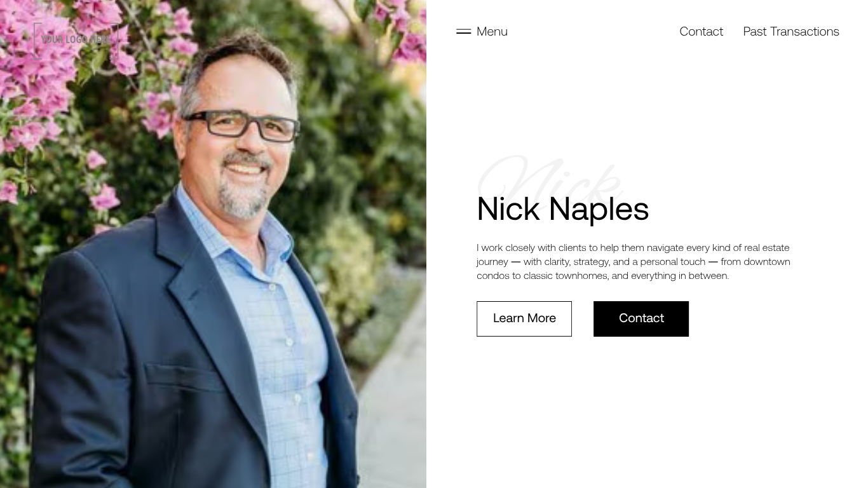Viewport: 868px width, 488px height.
Task: Click the real estate description paragraph
Action: (634, 261)
